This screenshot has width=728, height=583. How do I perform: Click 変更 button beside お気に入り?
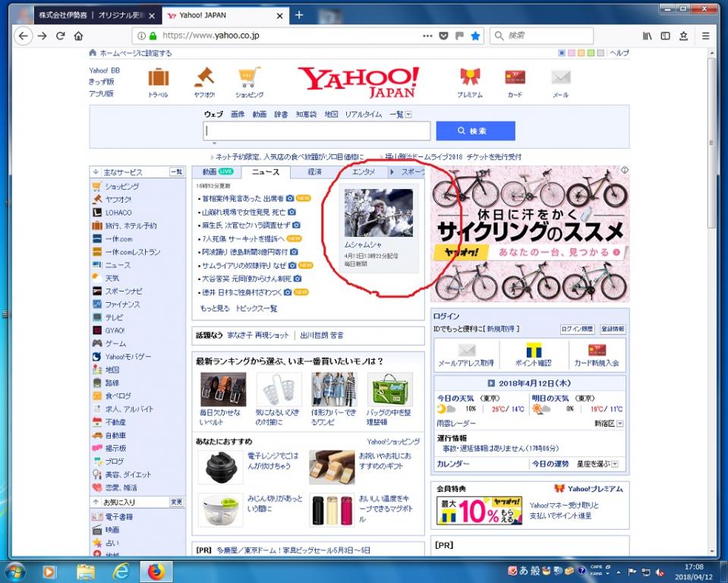pyautogui.click(x=176, y=503)
